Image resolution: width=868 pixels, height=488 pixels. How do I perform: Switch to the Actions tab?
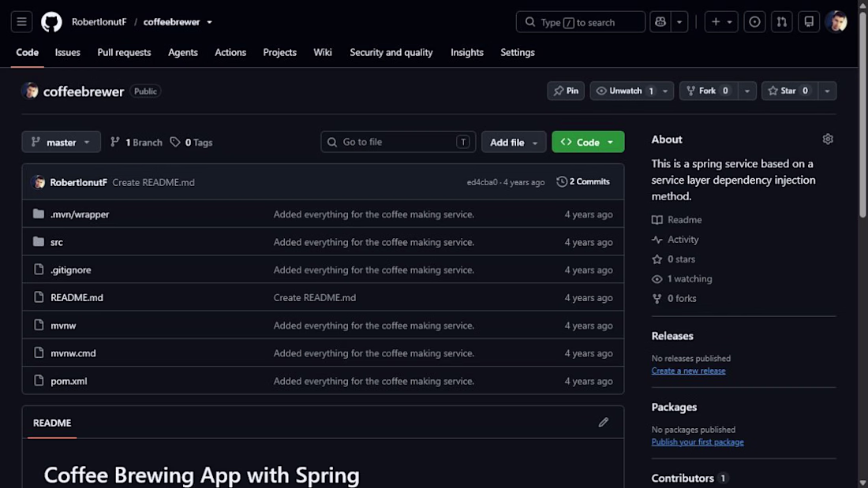[230, 53]
